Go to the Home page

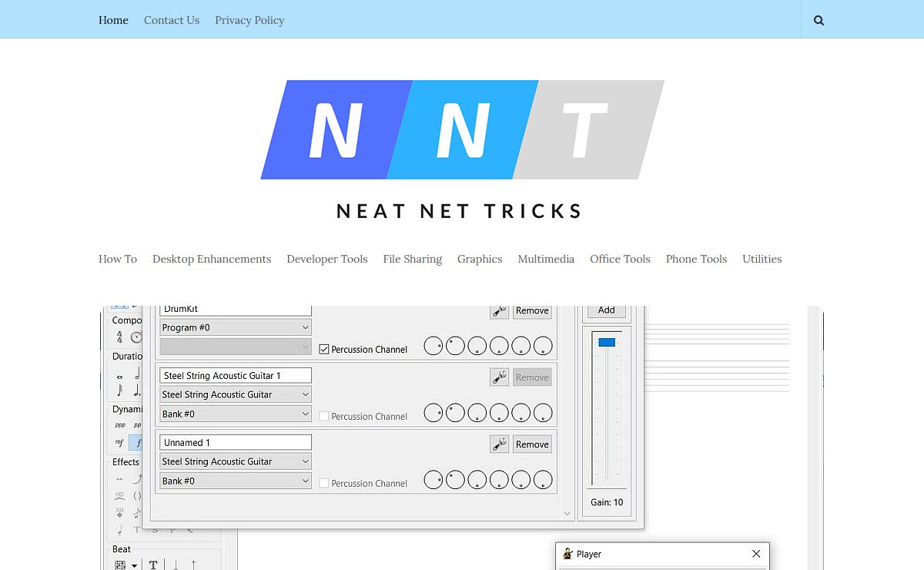coord(113,20)
